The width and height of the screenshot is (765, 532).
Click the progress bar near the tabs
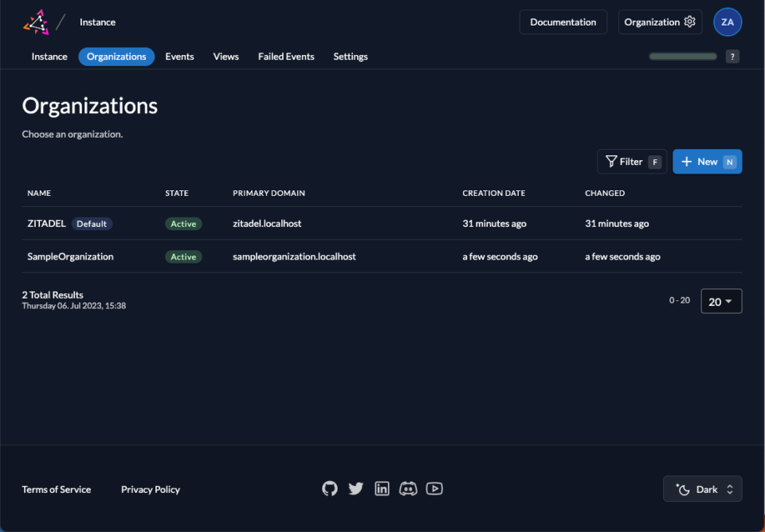click(x=682, y=57)
